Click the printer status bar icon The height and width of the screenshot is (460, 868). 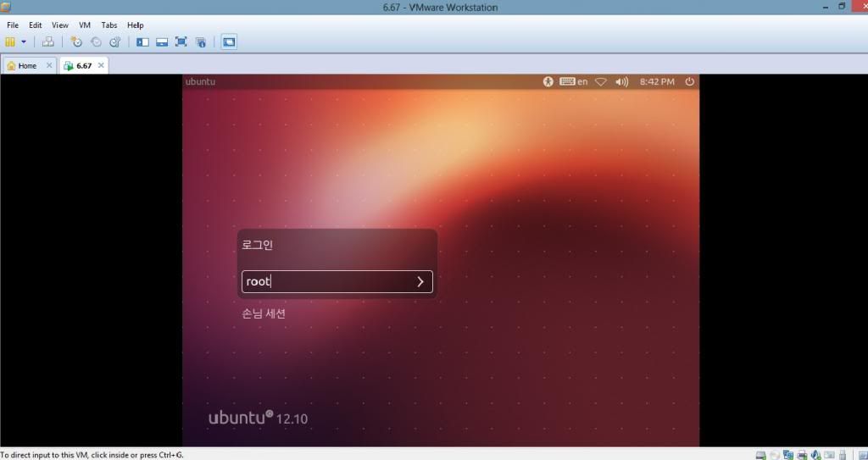(x=802, y=455)
